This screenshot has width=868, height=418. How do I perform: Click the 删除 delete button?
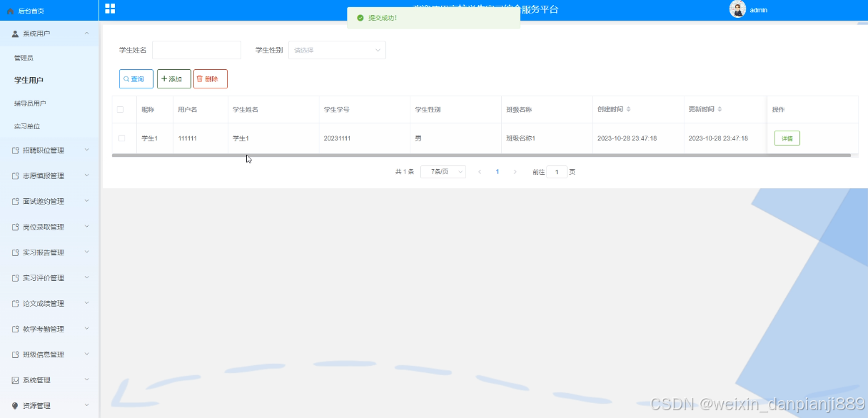(x=211, y=79)
